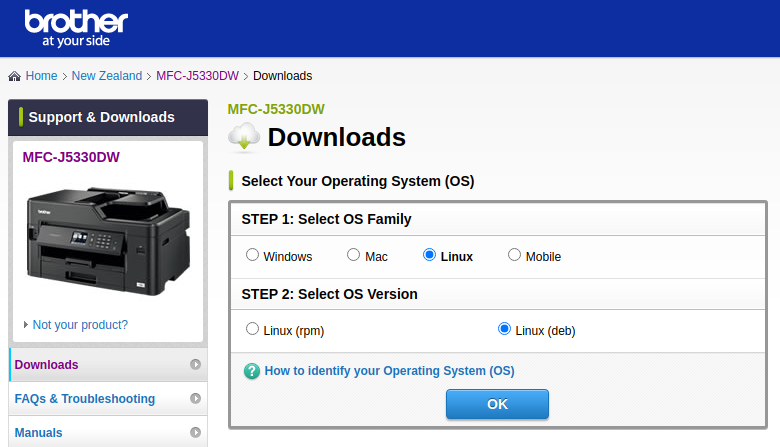Open 'How to identify your Operating System (OS)' link
780x447 pixels.
[390, 371]
